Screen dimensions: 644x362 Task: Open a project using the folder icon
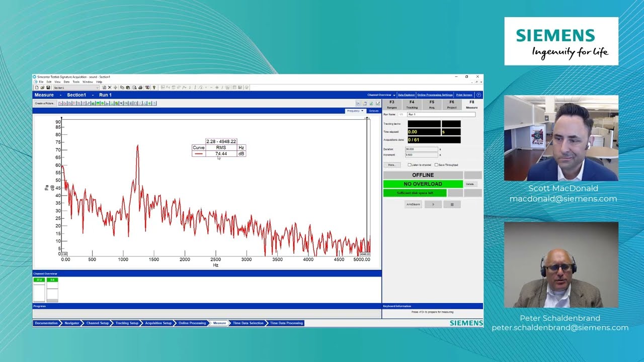click(x=42, y=88)
